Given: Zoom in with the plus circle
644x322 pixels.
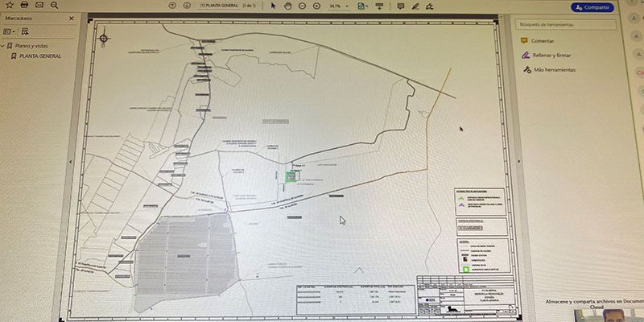Looking at the screenshot, I should coord(316,5).
